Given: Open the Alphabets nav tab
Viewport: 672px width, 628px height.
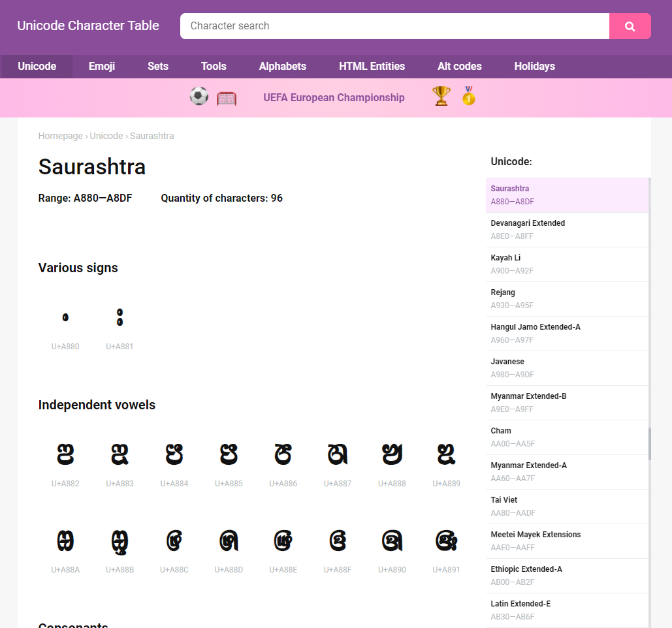Looking at the screenshot, I should tap(282, 67).
